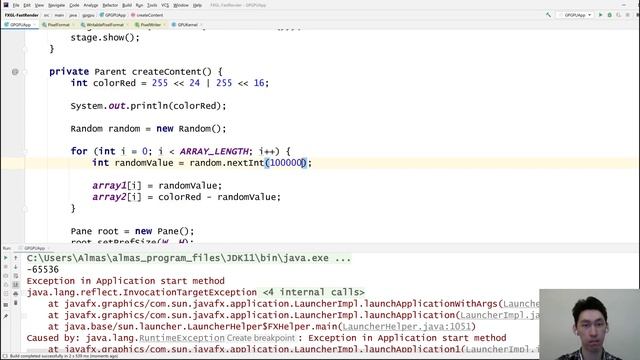The height and width of the screenshot is (360, 640).
Task: Click the RuntimeException link in console
Action: [x=182, y=338]
